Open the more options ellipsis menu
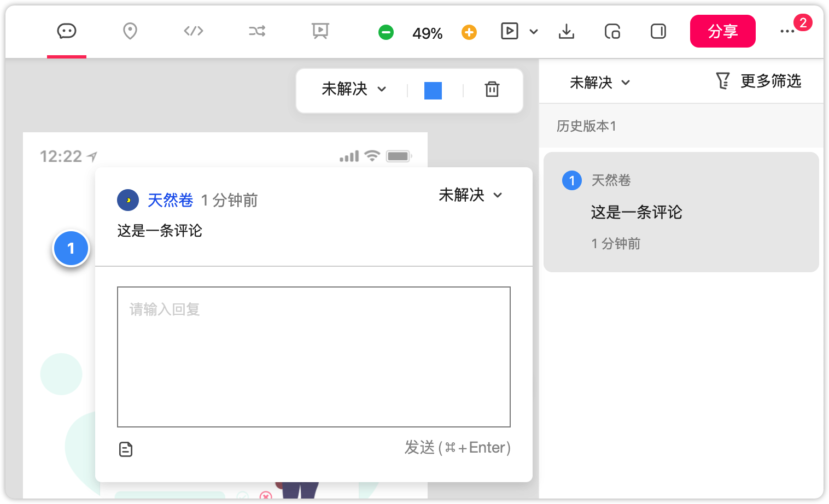This screenshot has width=829, height=504. coord(787,32)
